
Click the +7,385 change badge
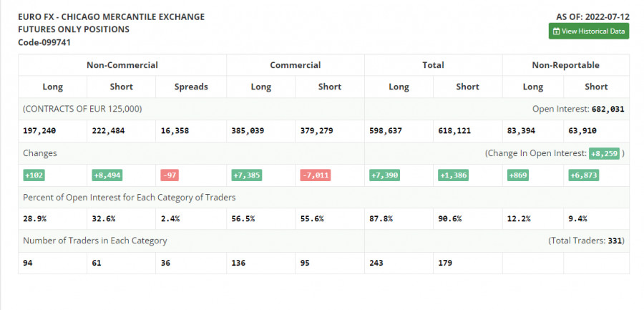pos(246,175)
